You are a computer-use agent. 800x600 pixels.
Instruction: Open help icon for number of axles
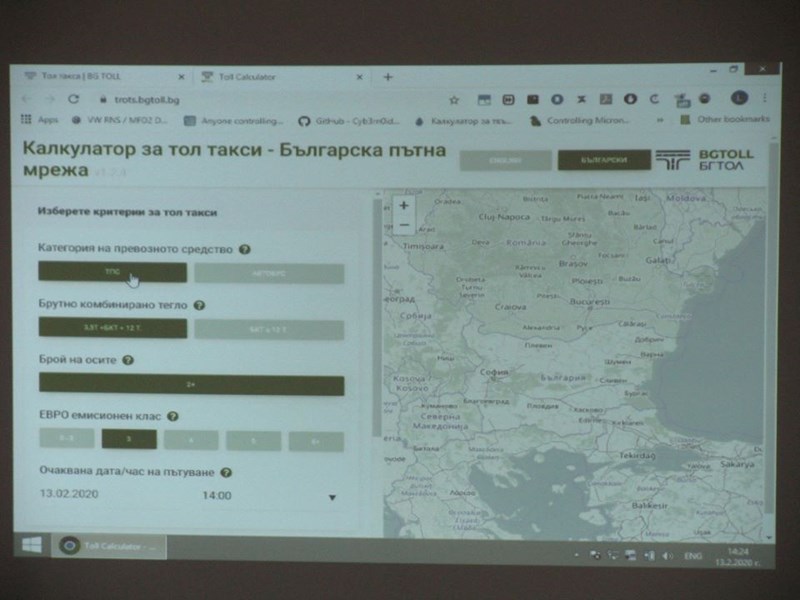pyautogui.click(x=129, y=360)
